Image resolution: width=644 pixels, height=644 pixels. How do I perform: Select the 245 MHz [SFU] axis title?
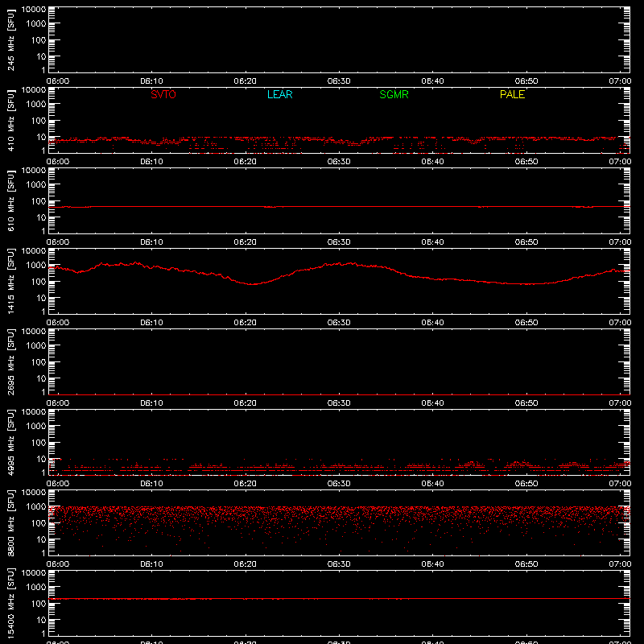click(x=10, y=39)
